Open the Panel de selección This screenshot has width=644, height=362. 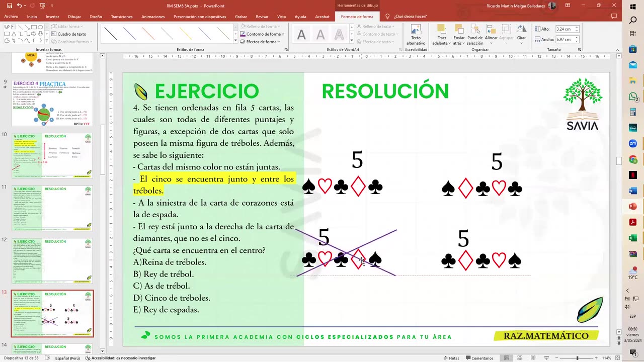pos(475,35)
